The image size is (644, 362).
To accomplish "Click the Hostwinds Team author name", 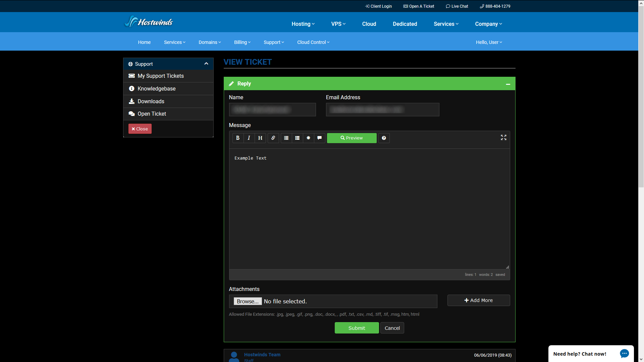I will point(262,355).
